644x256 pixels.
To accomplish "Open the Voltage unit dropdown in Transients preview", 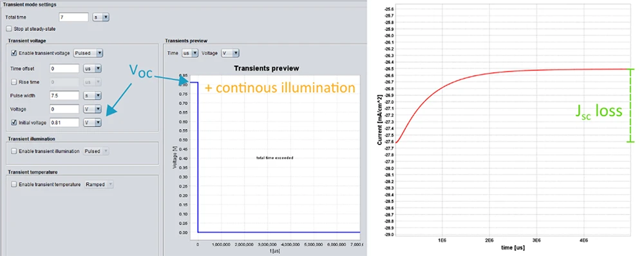I will tap(230, 53).
